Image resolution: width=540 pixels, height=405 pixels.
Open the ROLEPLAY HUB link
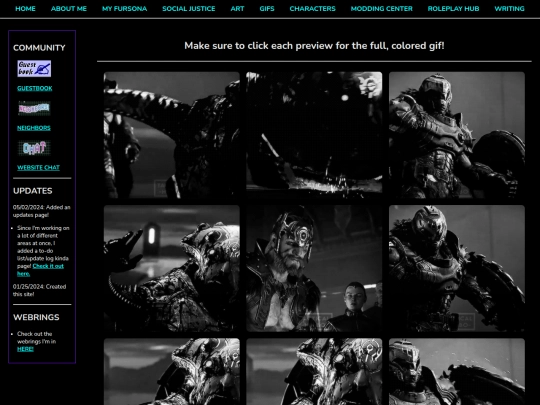(453, 9)
